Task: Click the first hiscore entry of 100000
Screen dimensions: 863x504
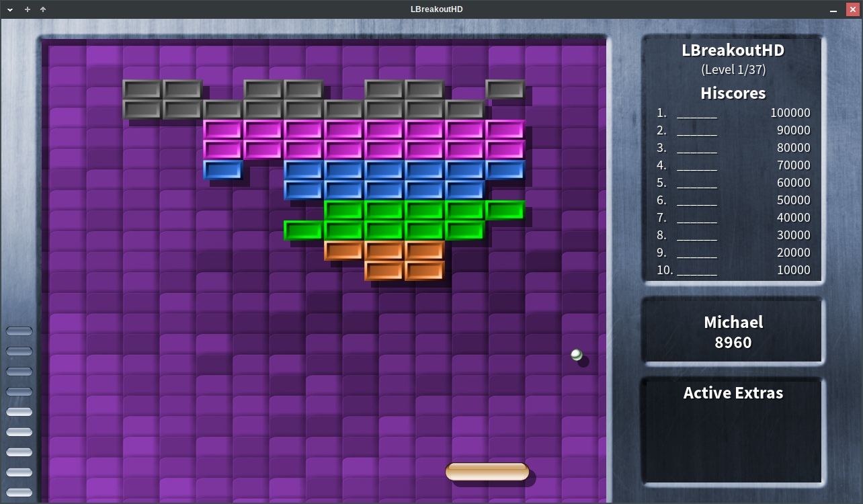Action: tap(733, 113)
